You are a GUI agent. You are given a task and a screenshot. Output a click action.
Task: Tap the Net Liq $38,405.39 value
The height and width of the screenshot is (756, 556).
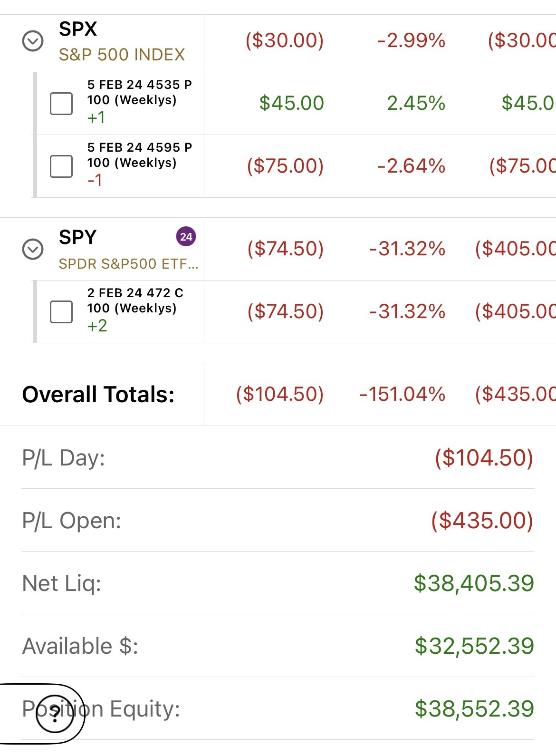tap(474, 583)
